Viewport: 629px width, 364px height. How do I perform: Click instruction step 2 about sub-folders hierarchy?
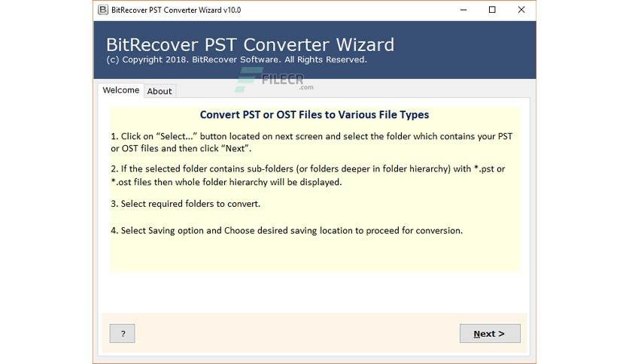point(308,175)
